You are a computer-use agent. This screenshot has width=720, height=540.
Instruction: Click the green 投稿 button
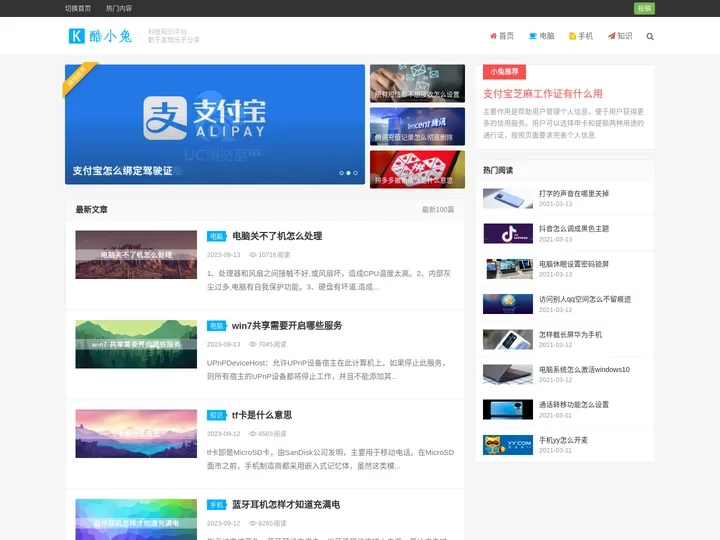(644, 8)
